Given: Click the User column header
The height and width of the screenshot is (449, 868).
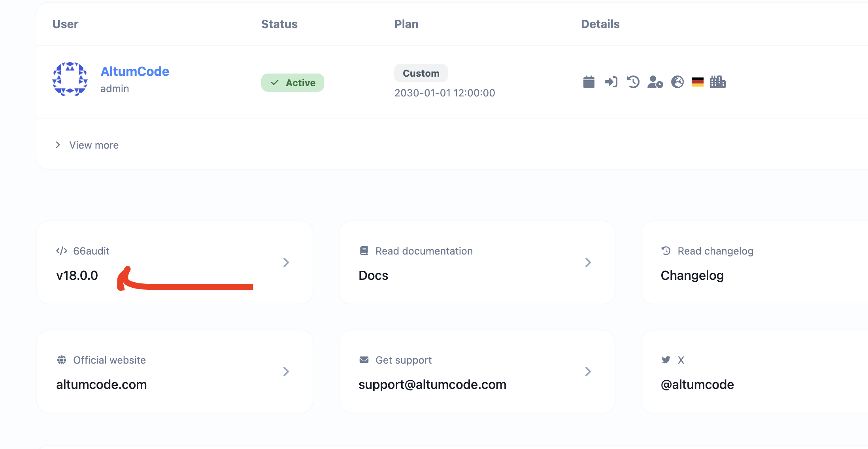Looking at the screenshot, I should coord(66,24).
